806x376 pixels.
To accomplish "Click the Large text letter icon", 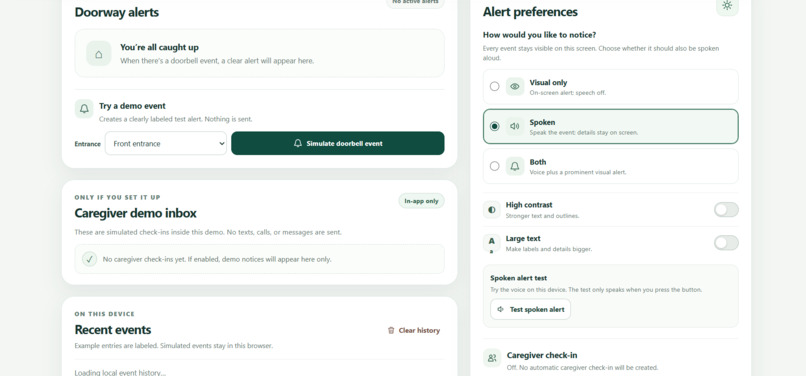I will point(492,243).
